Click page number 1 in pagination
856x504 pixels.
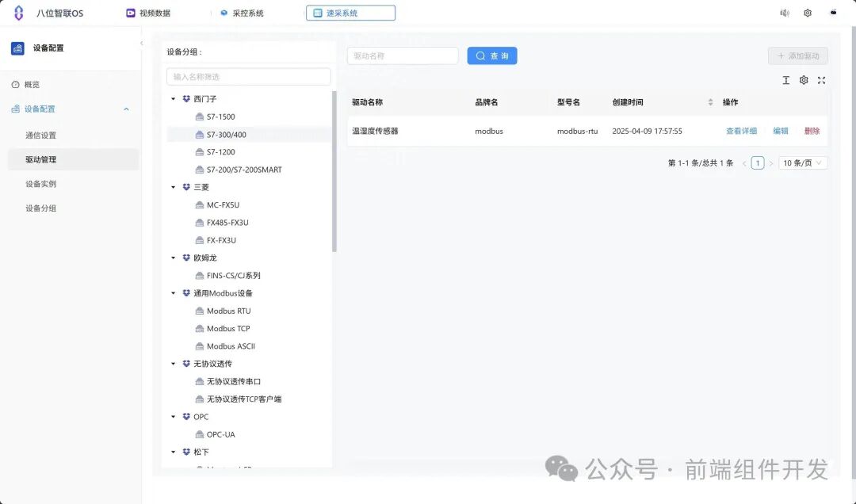tap(757, 163)
